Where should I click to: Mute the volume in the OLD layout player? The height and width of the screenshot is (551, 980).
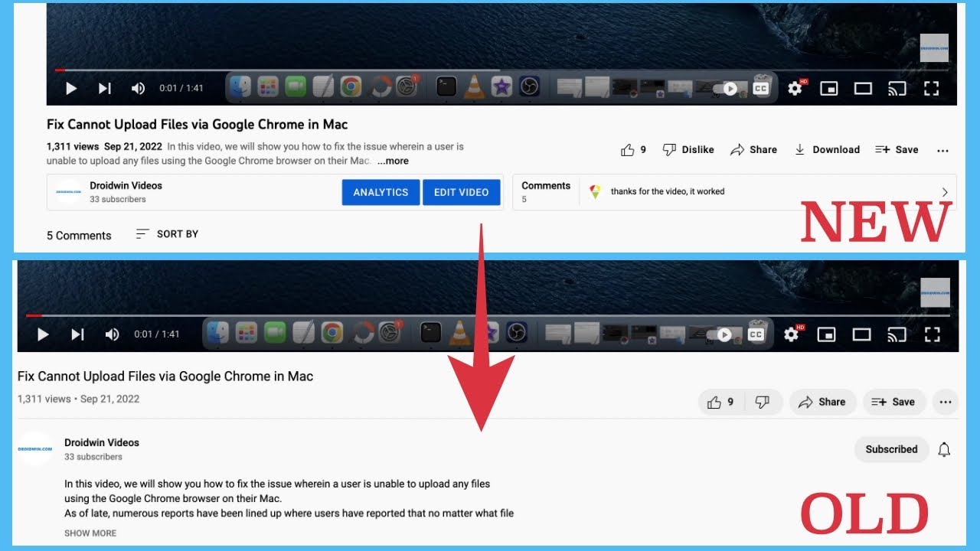click(x=113, y=334)
